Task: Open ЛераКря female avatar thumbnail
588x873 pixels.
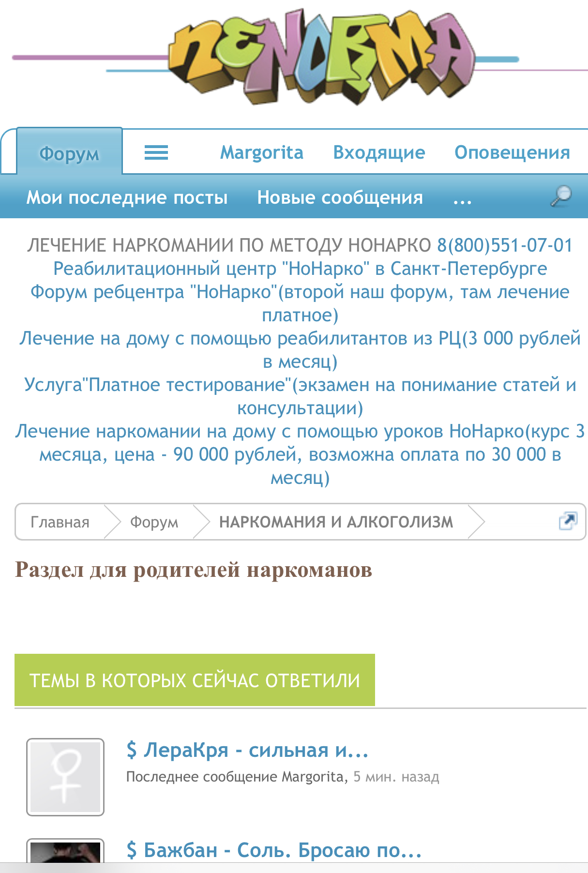Action: coord(65,777)
